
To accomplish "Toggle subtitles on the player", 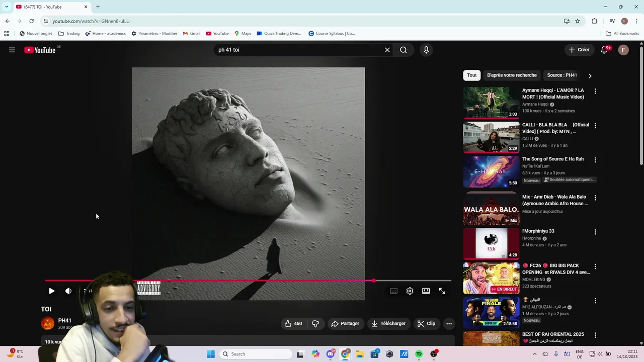I will (394, 291).
